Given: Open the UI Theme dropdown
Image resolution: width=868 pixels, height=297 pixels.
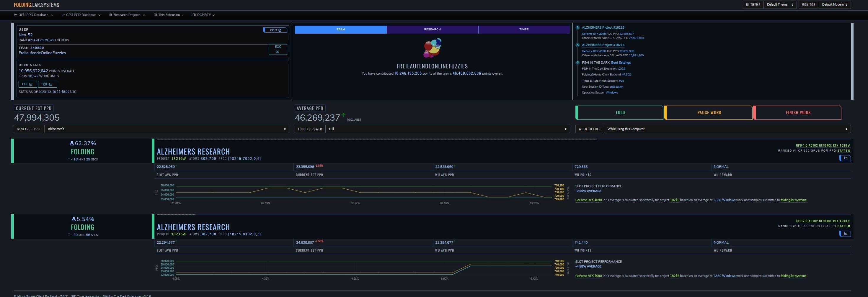Looking at the screenshot, I should tap(780, 5).
